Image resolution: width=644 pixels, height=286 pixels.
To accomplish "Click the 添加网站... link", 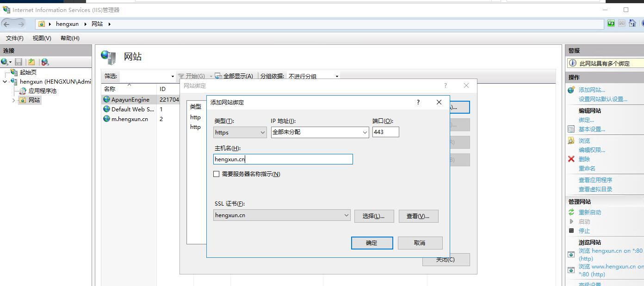I will click(592, 90).
